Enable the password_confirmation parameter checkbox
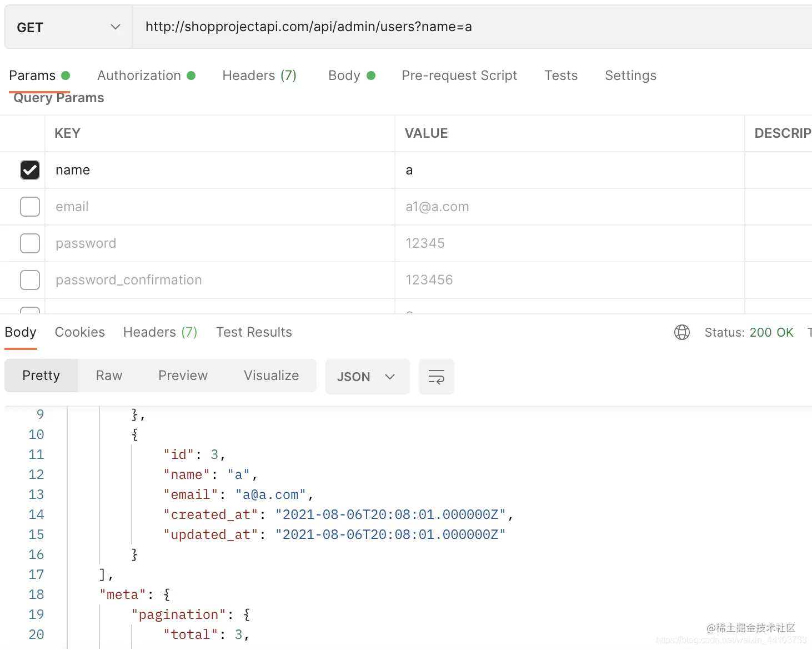This screenshot has height=650, width=812. 30,280
